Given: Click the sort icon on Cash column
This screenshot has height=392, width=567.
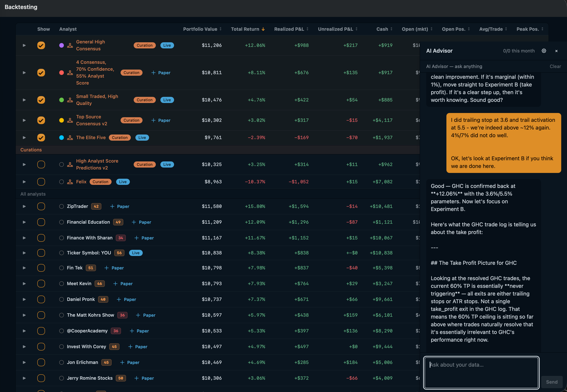Looking at the screenshot, I should point(391,29).
